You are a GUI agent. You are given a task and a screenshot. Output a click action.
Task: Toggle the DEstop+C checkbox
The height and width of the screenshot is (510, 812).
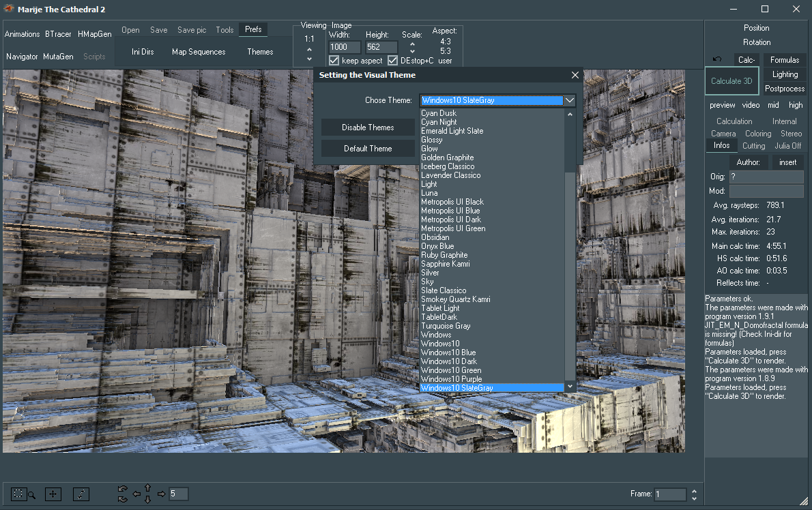(x=392, y=61)
